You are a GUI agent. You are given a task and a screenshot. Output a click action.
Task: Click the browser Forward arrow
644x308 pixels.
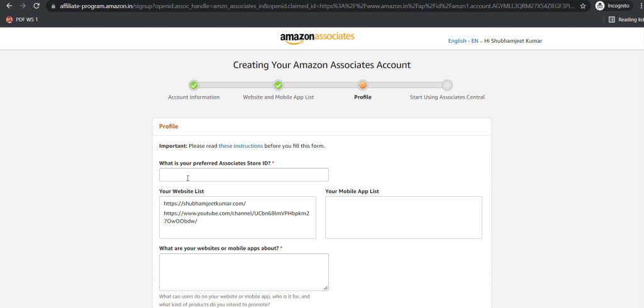tap(23, 6)
